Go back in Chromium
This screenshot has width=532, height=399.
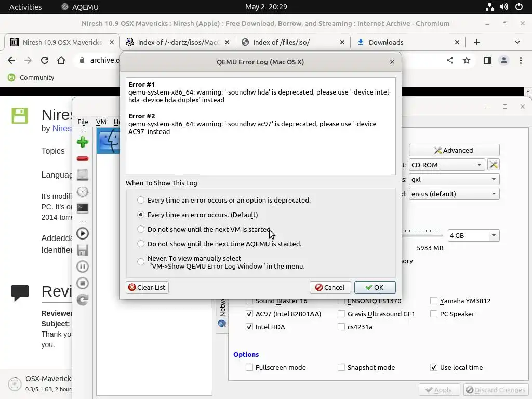[x=11, y=60]
